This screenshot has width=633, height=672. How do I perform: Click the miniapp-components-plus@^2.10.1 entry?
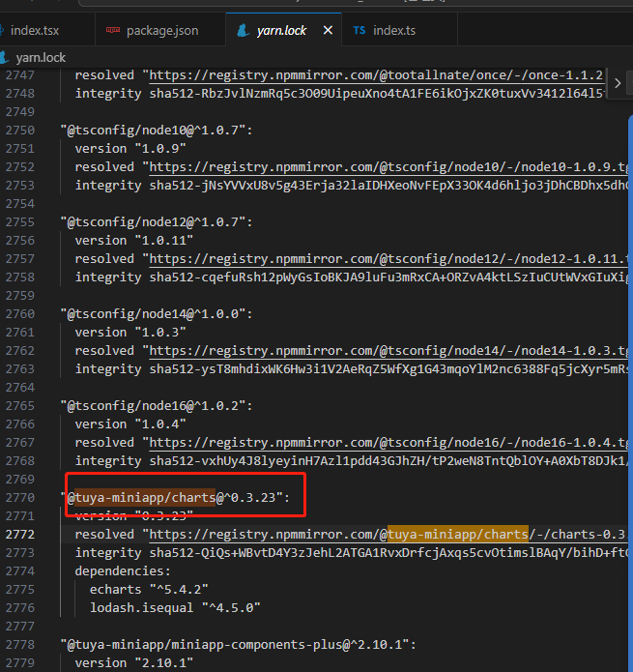238,645
